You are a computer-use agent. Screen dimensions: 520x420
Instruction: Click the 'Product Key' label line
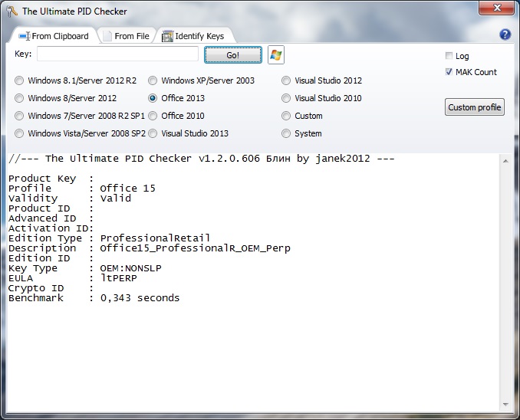click(x=51, y=179)
